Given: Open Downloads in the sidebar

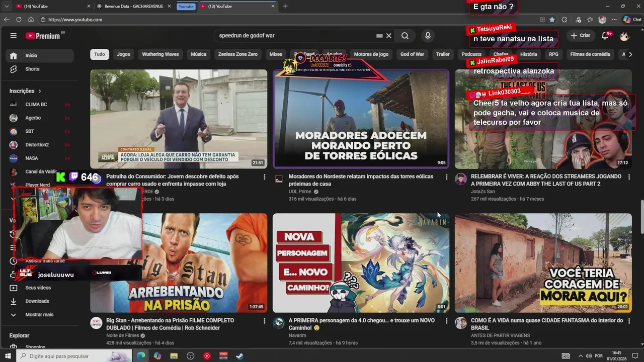Looking at the screenshot, I should point(40,301).
